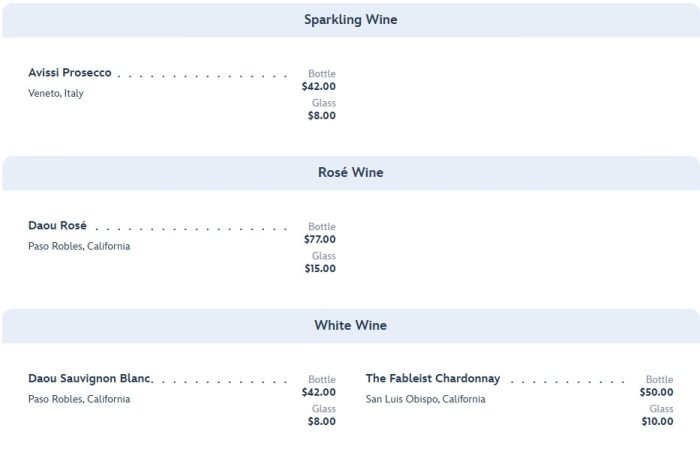Click the Daou Rosé wine name

[x=57, y=226]
